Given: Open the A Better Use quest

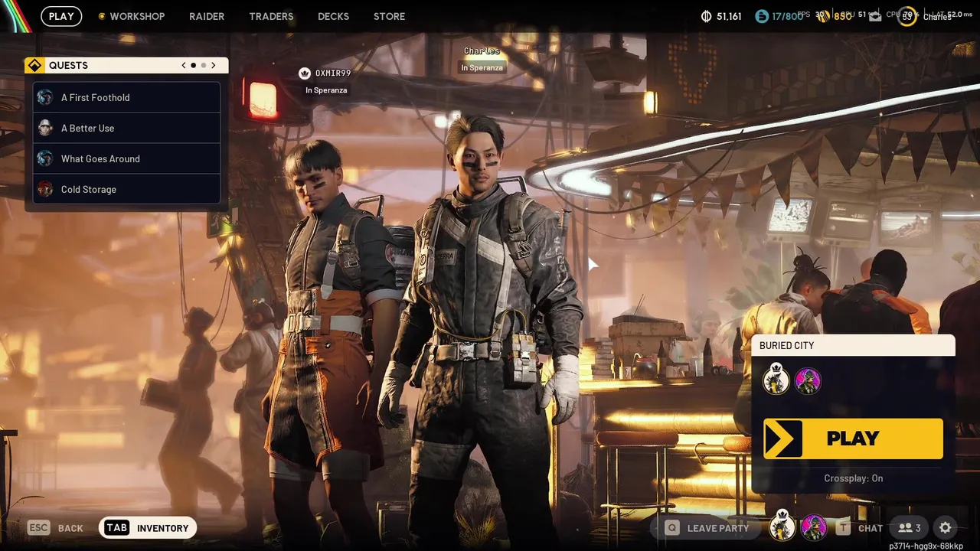Looking at the screenshot, I should click(x=127, y=128).
